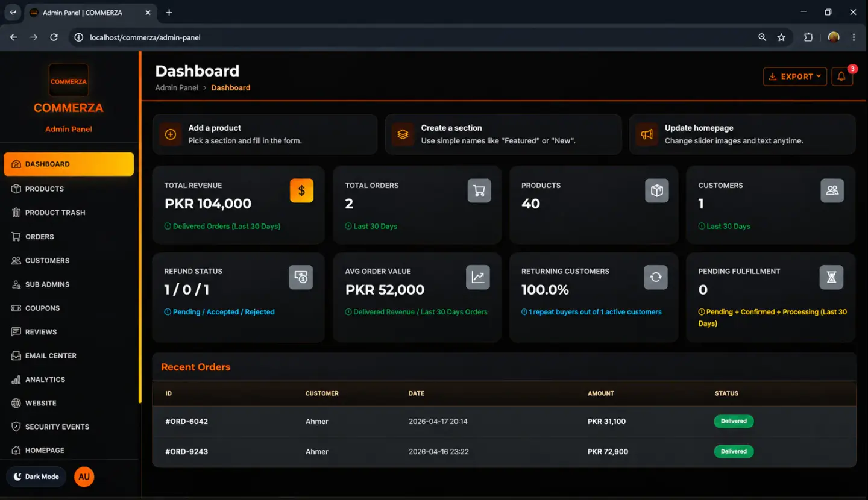Open Chrome three-dot menu
Viewport: 868px width, 500px height.
(854, 37)
